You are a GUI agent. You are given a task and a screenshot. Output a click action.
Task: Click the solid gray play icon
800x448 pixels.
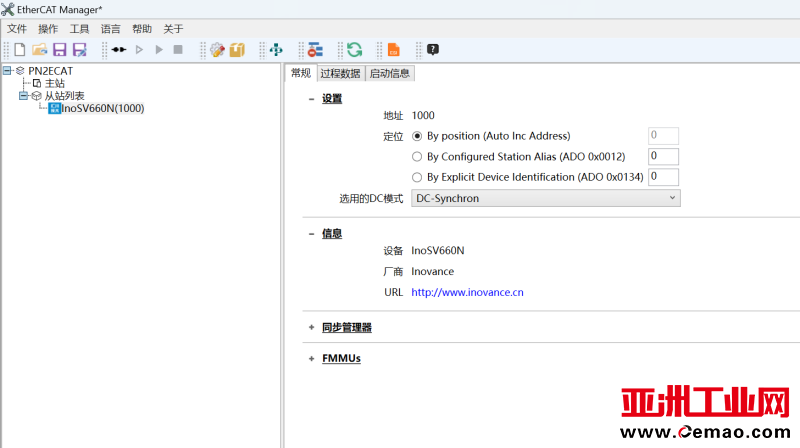pyautogui.click(x=159, y=49)
